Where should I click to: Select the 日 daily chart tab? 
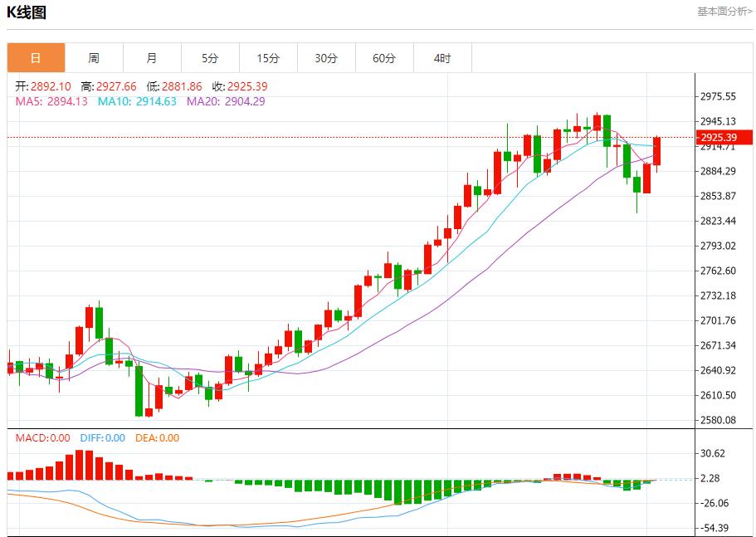(x=36, y=58)
